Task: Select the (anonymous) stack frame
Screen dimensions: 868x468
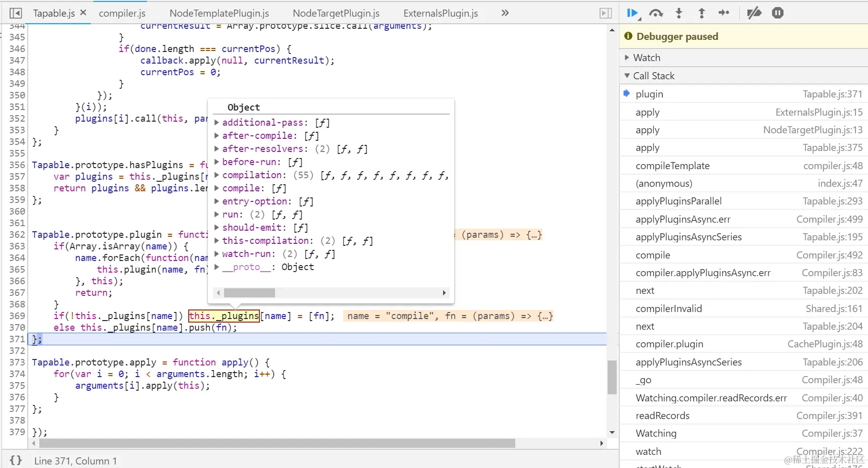Action: click(743, 183)
